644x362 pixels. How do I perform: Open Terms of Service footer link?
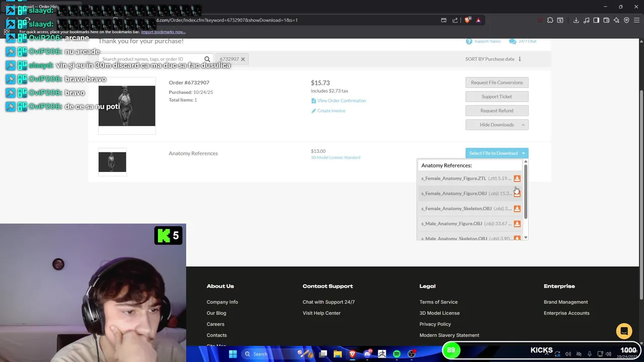[x=439, y=302]
